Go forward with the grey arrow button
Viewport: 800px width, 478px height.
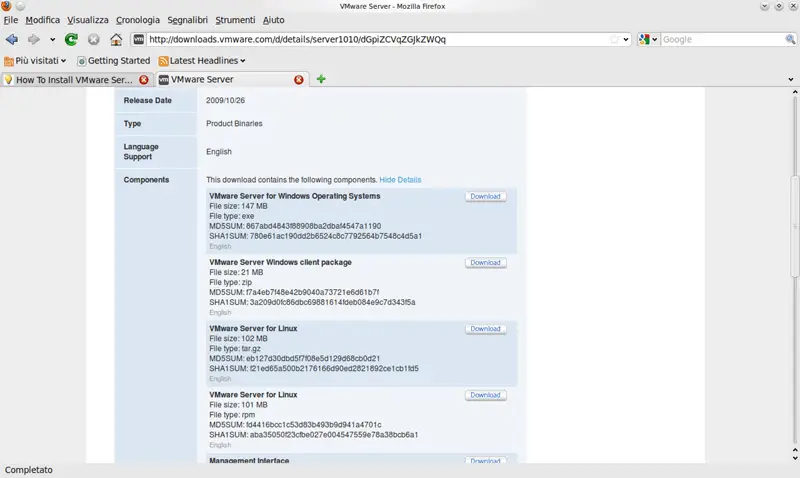point(34,39)
